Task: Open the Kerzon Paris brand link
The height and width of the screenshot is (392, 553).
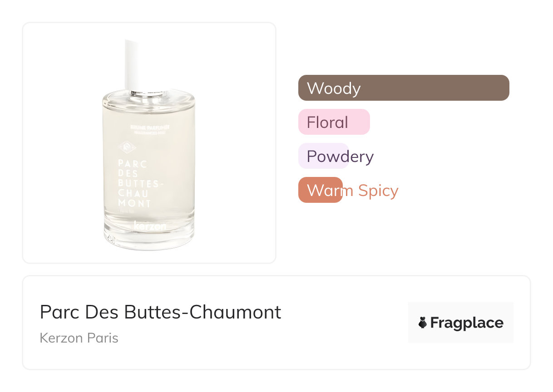Action: [x=79, y=338]
